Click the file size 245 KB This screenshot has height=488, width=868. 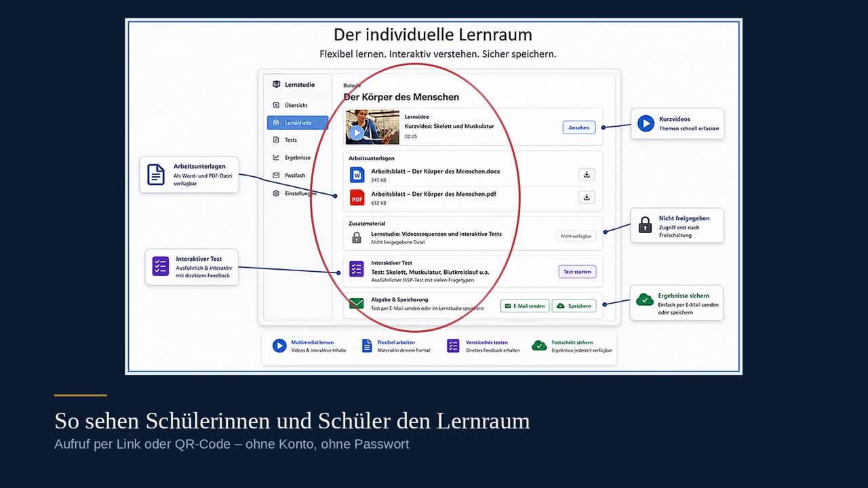coord(378,180)
